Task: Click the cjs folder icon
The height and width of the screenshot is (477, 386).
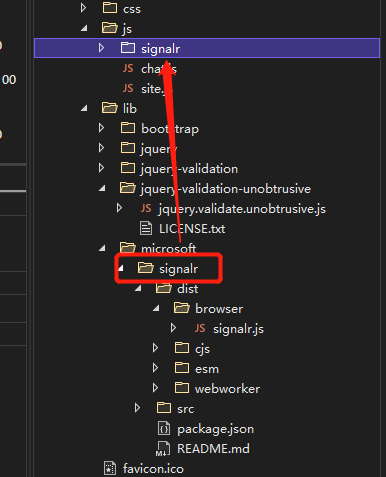Action: tap(182, 348)
